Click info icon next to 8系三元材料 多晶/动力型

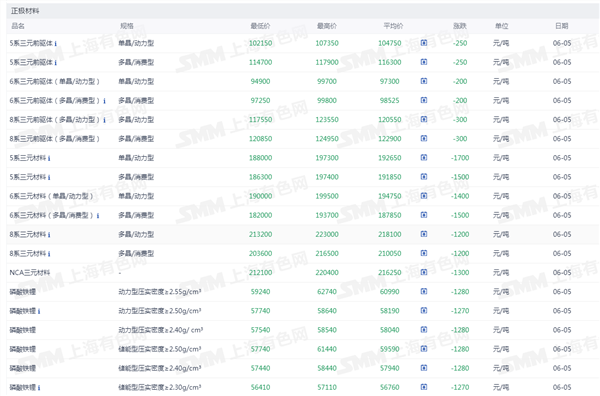point(49,235)
